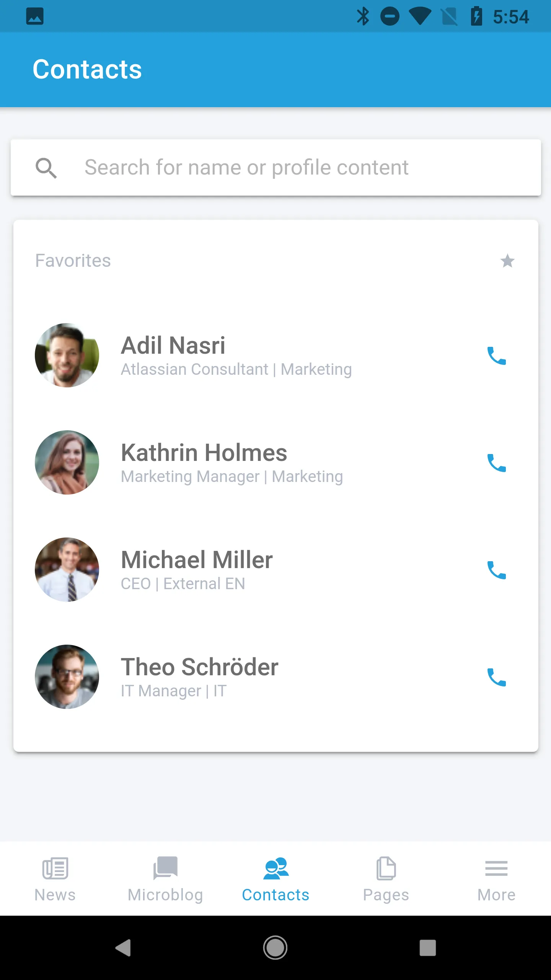Tap phone icon beside Theo Schröder
Screen dimensions: 551x980
point(496,677)
